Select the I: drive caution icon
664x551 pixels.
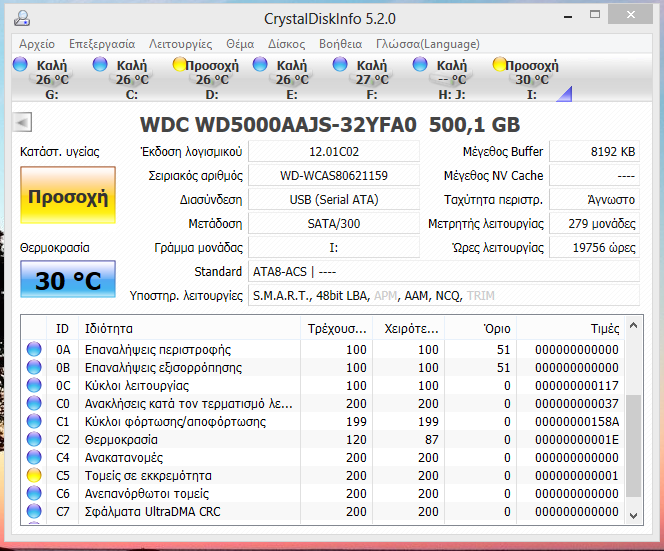pyautogui.click(x=500, y=64)
